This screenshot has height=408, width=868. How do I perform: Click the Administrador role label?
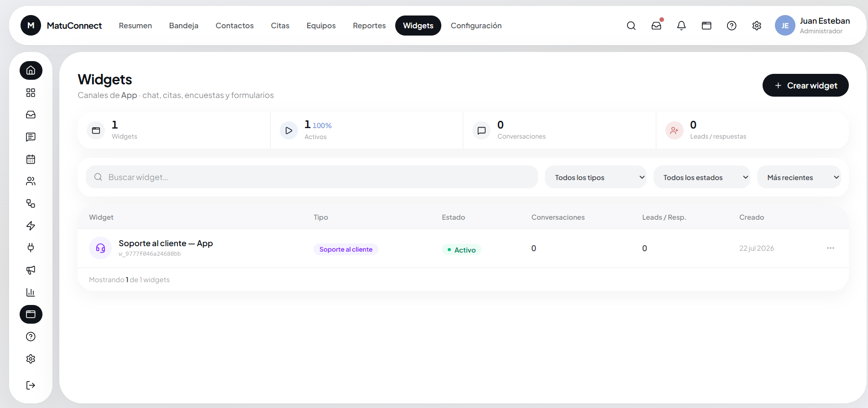point(821,31)
